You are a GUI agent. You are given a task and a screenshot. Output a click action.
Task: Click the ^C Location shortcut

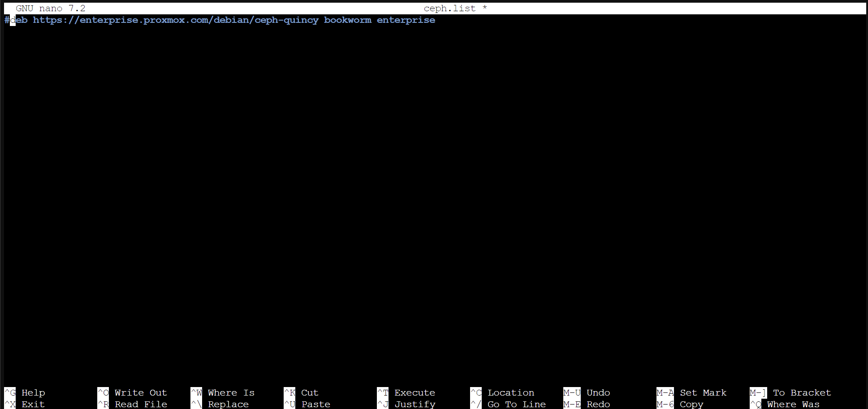click(502, 392)
